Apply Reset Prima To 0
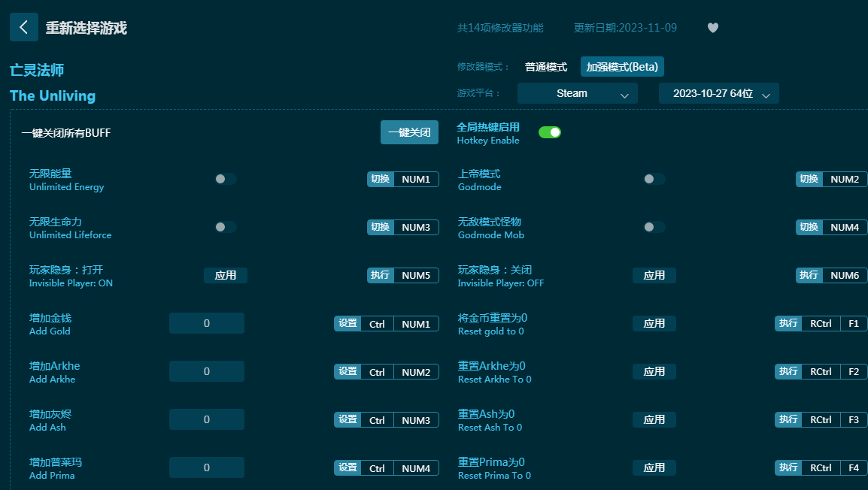 tap(654, 468)
